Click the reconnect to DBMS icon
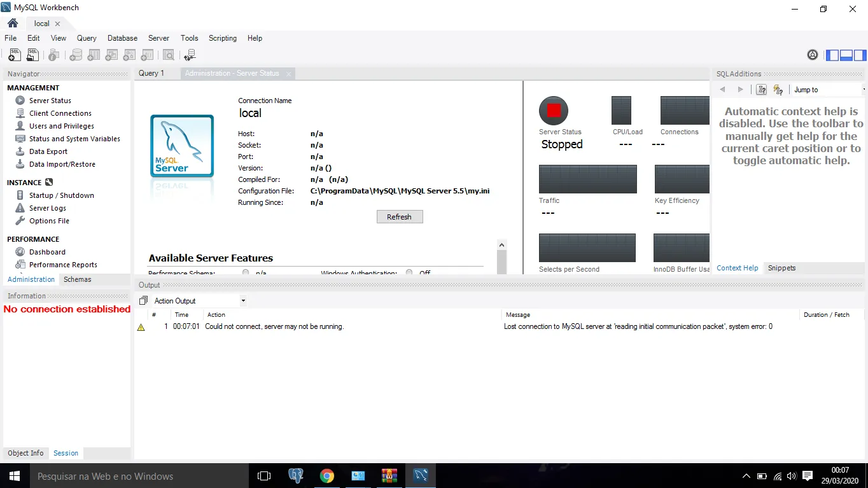This screenshot has width=868, height=488. click(189, 55)
